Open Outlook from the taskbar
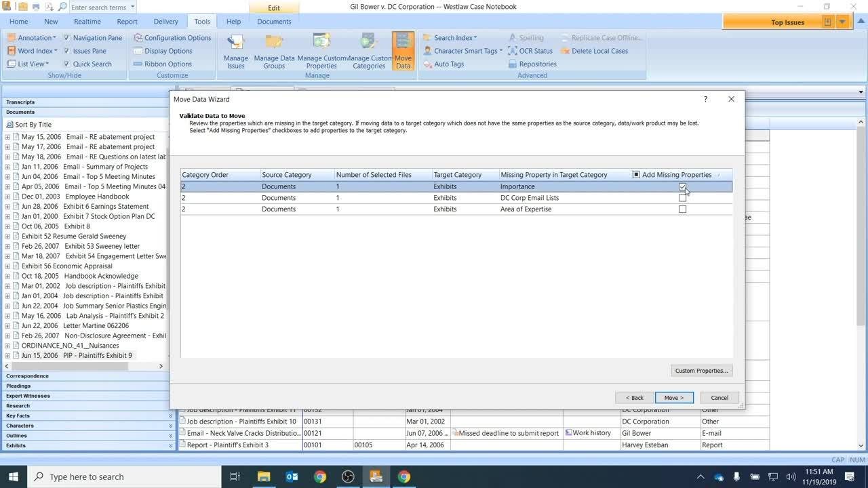The image size is (868, 488). tap(292, 476)
